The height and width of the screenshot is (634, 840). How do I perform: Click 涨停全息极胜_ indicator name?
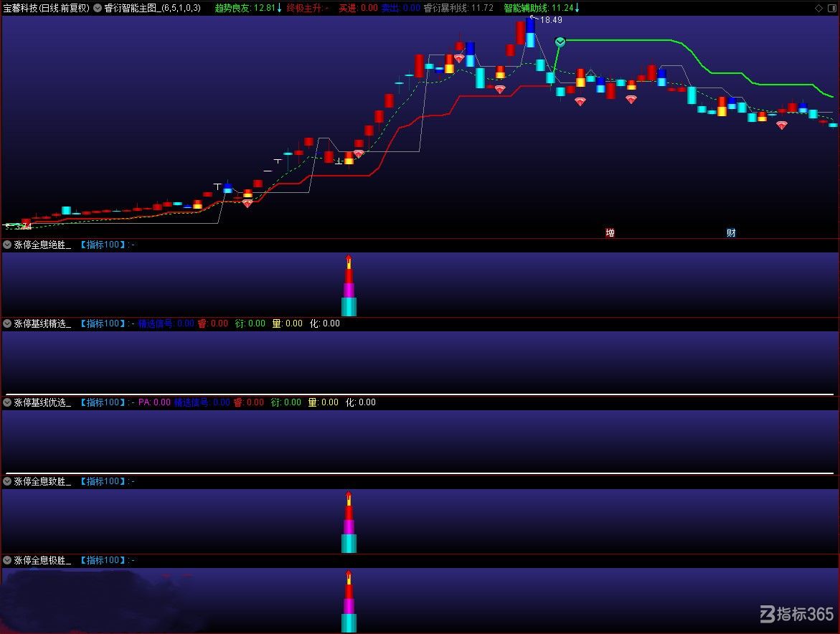click(x=42, y=560)
